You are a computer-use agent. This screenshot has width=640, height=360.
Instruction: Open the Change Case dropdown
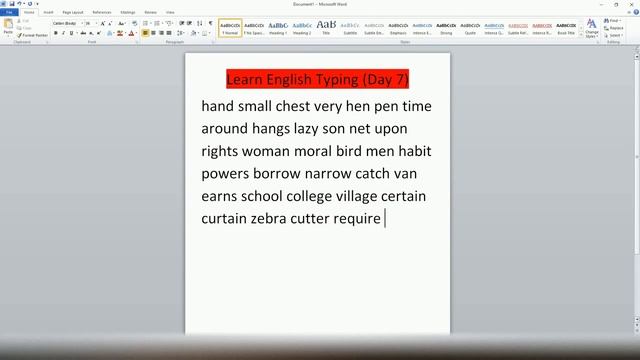click(x=122, y=24)
